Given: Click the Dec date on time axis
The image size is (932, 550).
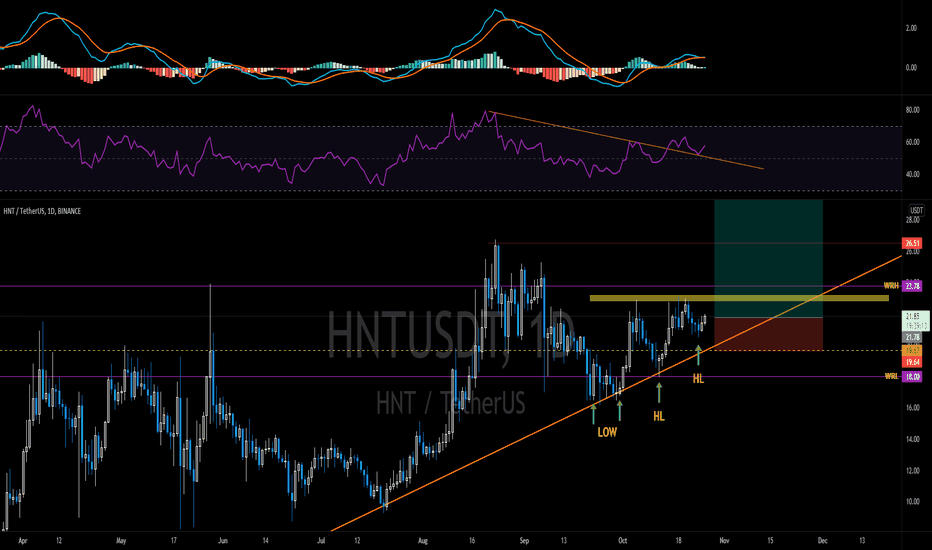Looking at the screenshot, I should 823,540.
